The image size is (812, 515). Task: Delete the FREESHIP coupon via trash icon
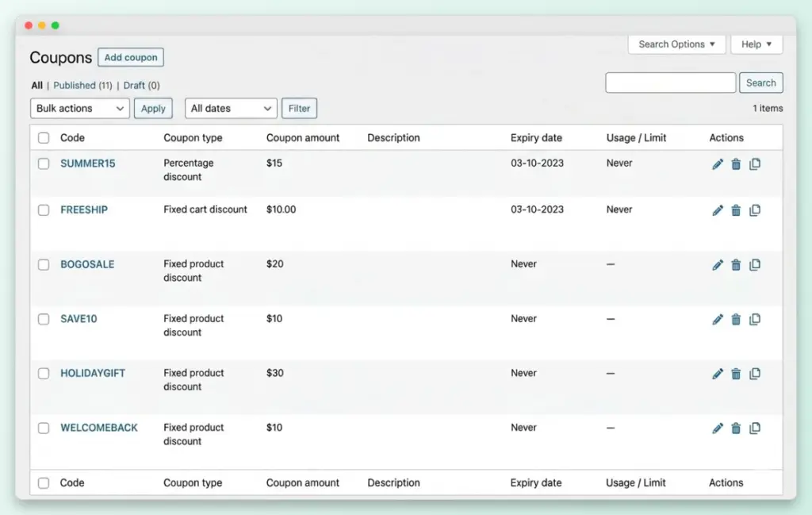(736, 210)
